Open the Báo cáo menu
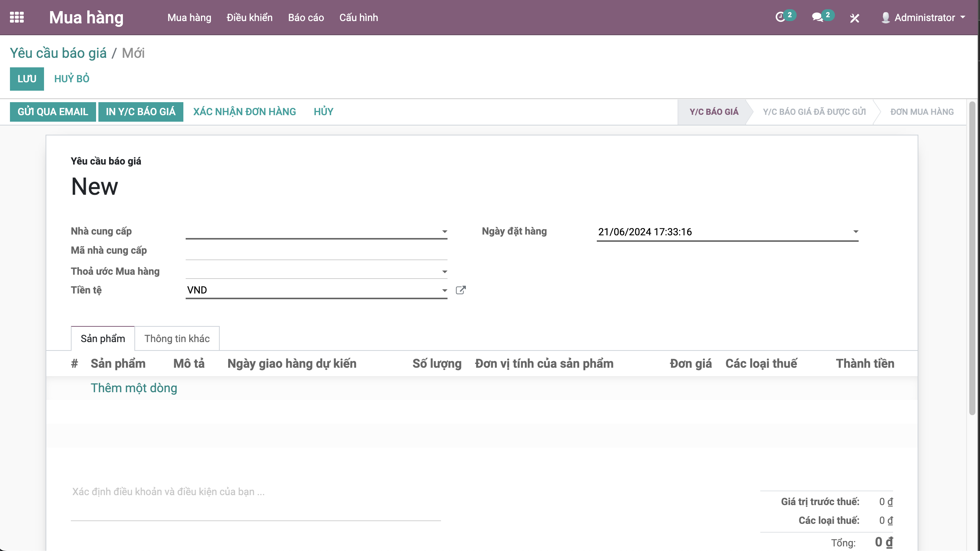The image size is (980, 551). pyautogui.click(x=306, y=18)
